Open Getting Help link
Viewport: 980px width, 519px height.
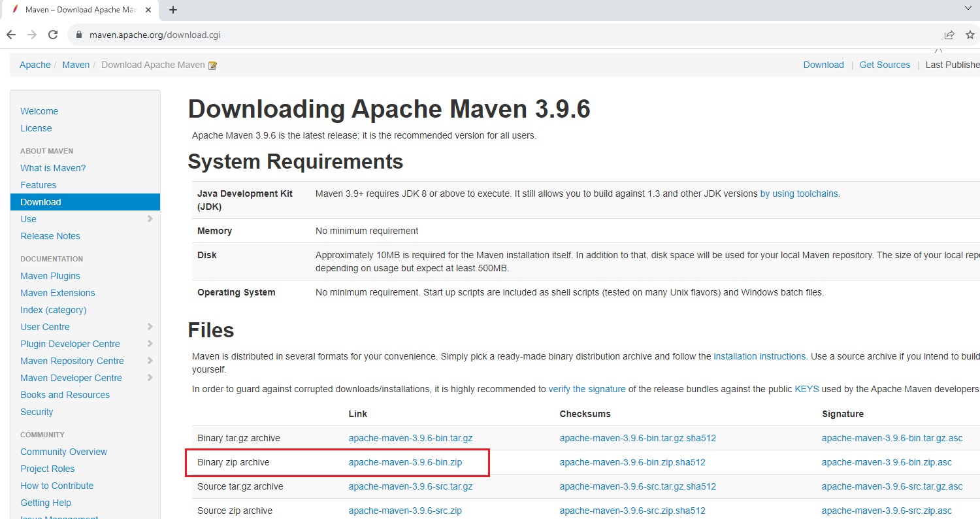(x=46, y=503)
